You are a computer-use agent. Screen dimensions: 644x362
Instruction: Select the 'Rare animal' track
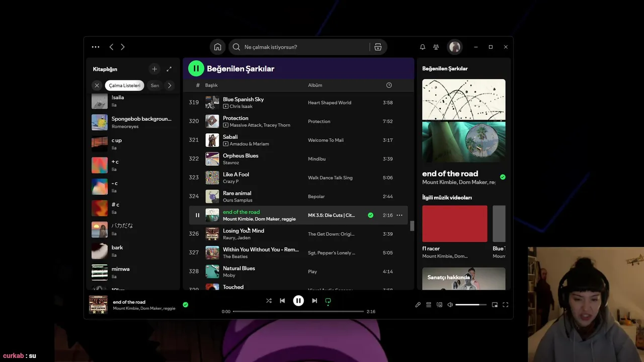pos(298,197)
